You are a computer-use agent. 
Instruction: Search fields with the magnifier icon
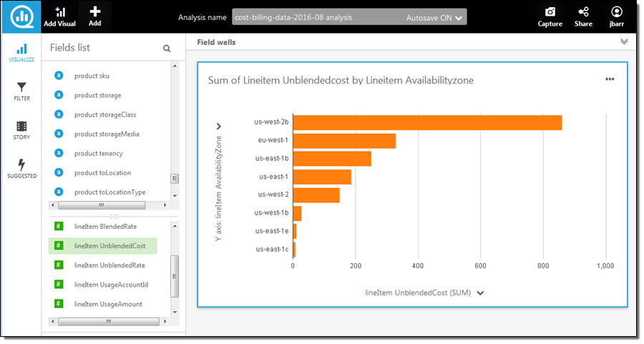point(167,49)
